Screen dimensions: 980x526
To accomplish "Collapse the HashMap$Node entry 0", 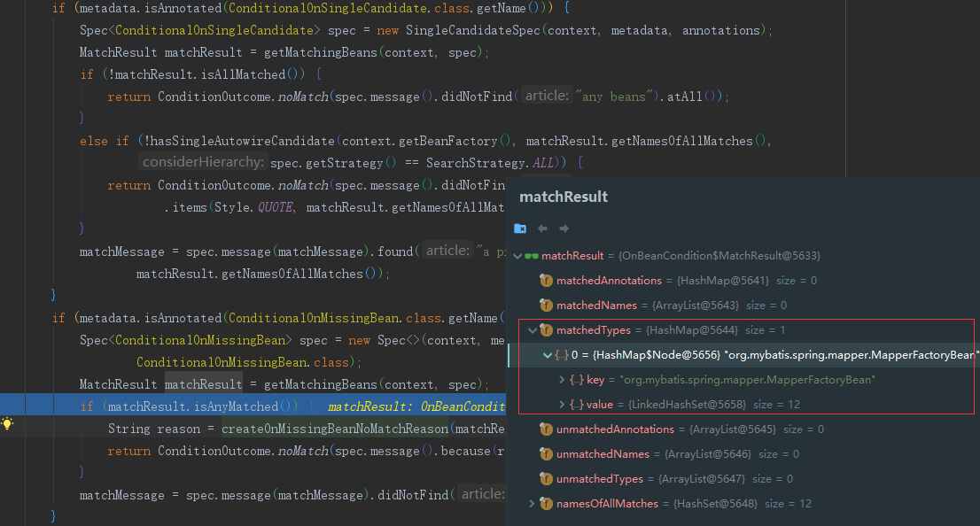I will pyautogui.click(x=548, y=355).
